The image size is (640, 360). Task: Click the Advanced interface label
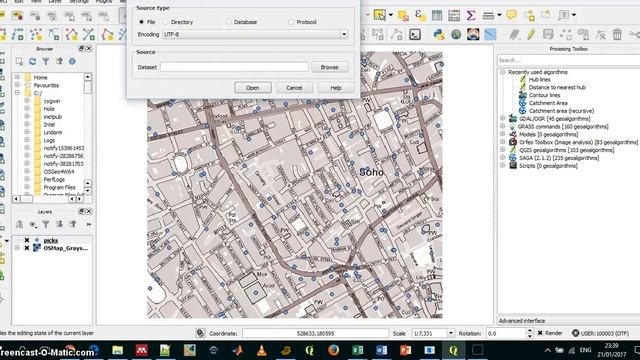point(522,321)
